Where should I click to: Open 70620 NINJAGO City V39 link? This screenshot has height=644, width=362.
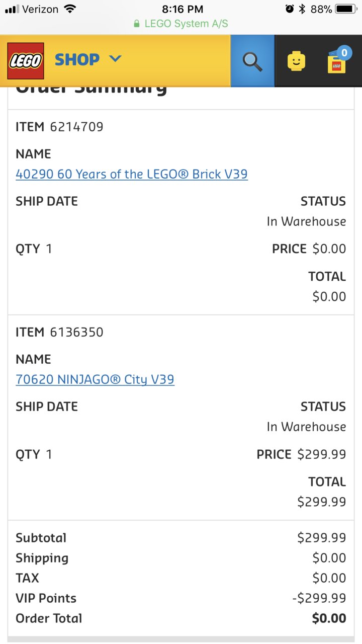[95, 379]
